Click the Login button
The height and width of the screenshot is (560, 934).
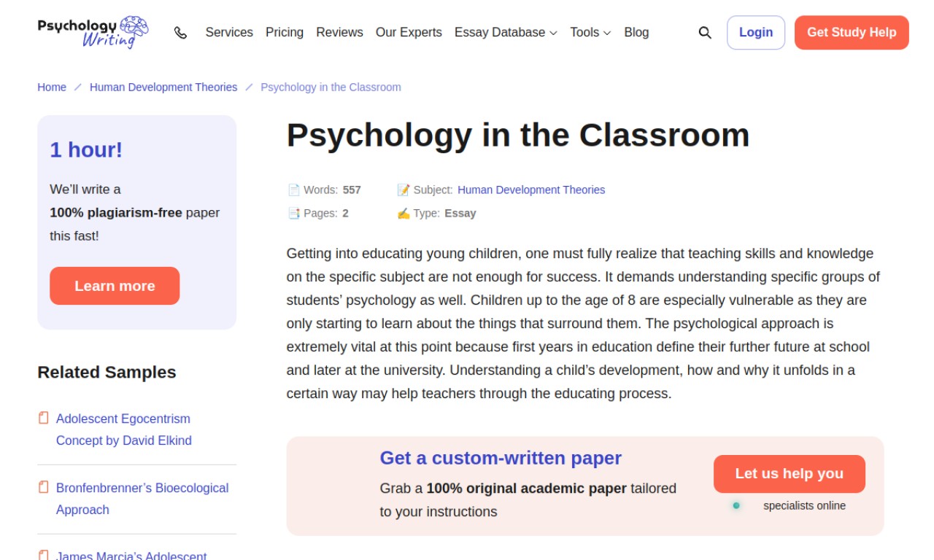756,33
